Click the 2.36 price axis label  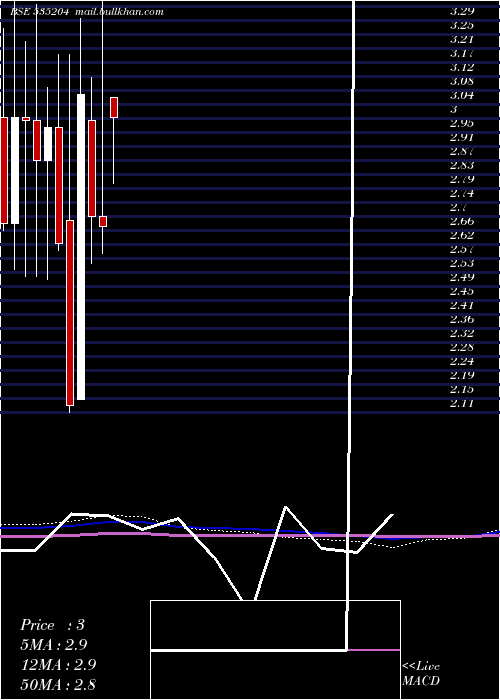[x=462, y=319]
